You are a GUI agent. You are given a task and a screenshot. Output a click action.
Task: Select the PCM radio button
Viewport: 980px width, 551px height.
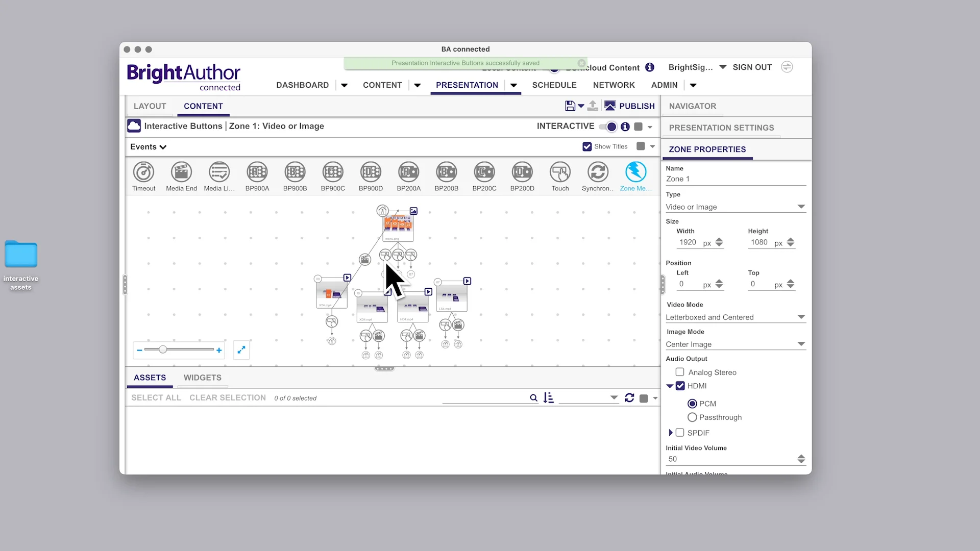click(x=692, y=404)
